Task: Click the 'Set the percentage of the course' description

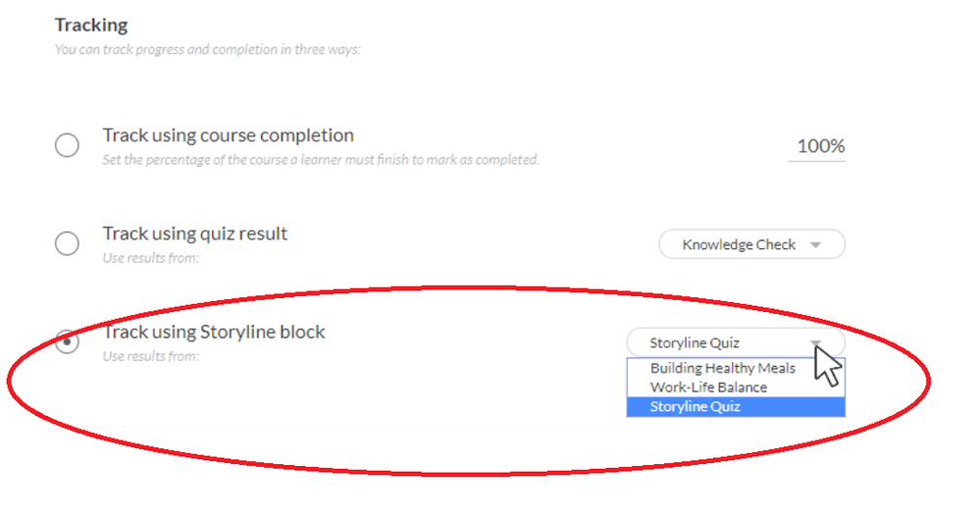Action: pos(321,160)
